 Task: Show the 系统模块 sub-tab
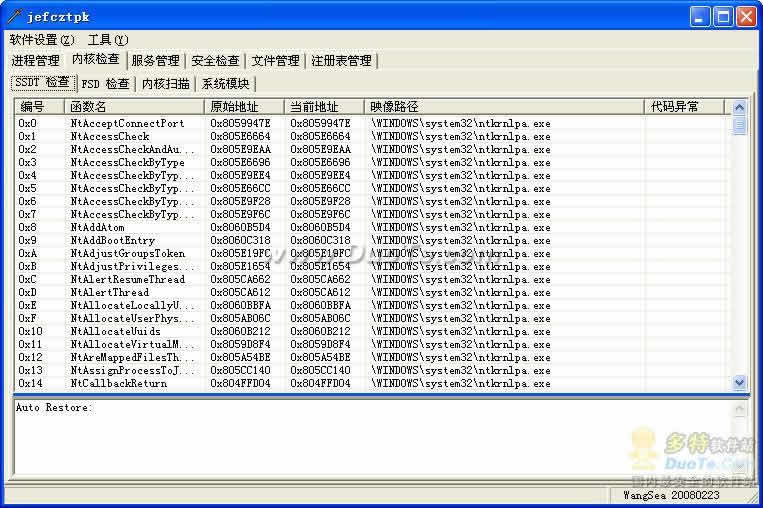pyautogui.click(x=225, y=84)
